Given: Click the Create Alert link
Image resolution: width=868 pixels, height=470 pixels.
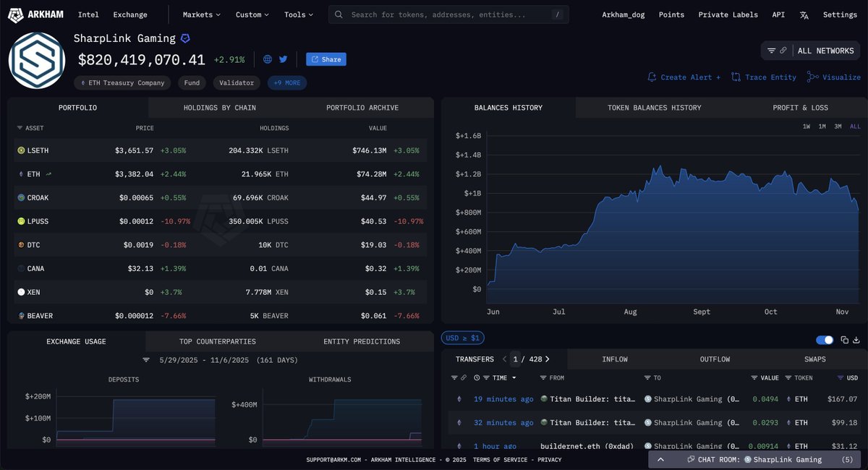Looking at the screenshot, I should point(684,77).
